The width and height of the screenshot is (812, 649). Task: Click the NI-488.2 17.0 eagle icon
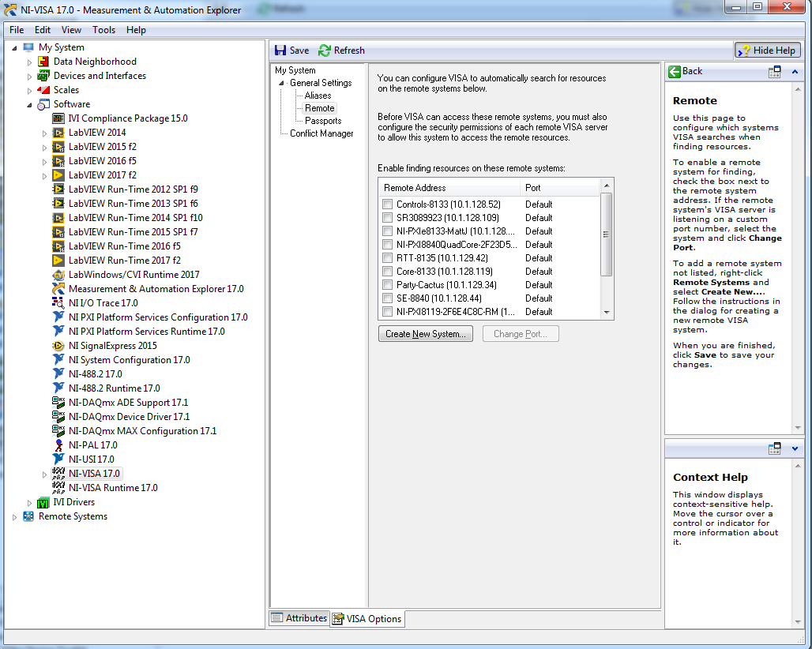point(58,374)
